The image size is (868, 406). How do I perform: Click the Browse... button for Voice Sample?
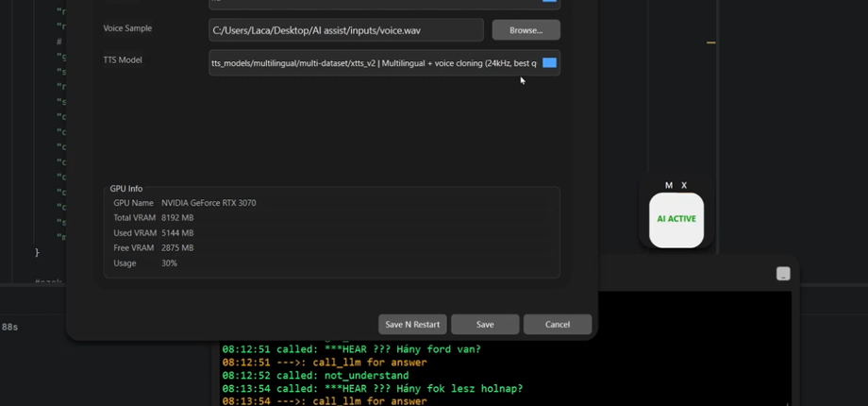pos(526,30)
